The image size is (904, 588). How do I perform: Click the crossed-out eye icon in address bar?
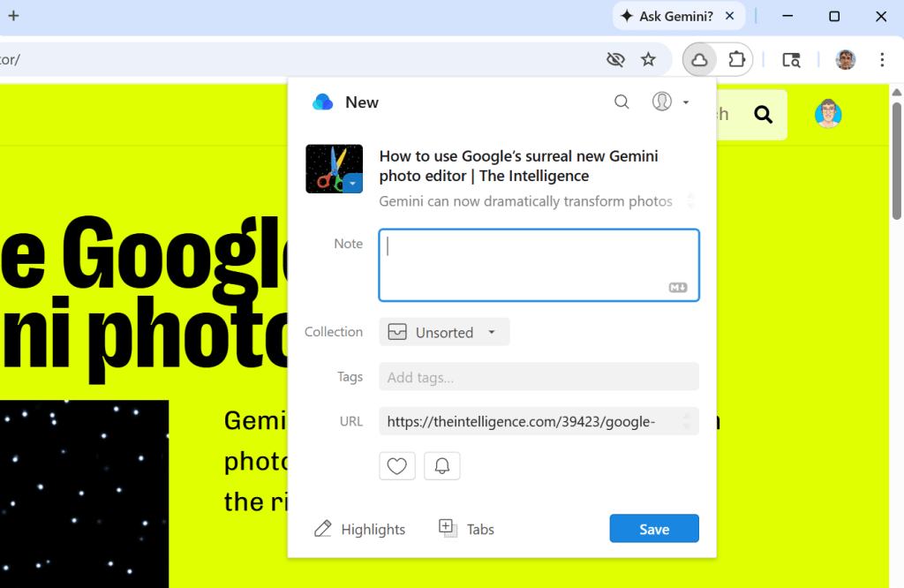tap(615, 59)
